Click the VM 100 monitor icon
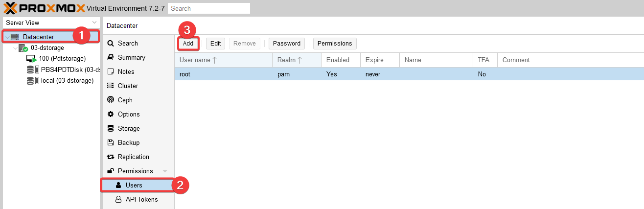 [x=31, y=59]
